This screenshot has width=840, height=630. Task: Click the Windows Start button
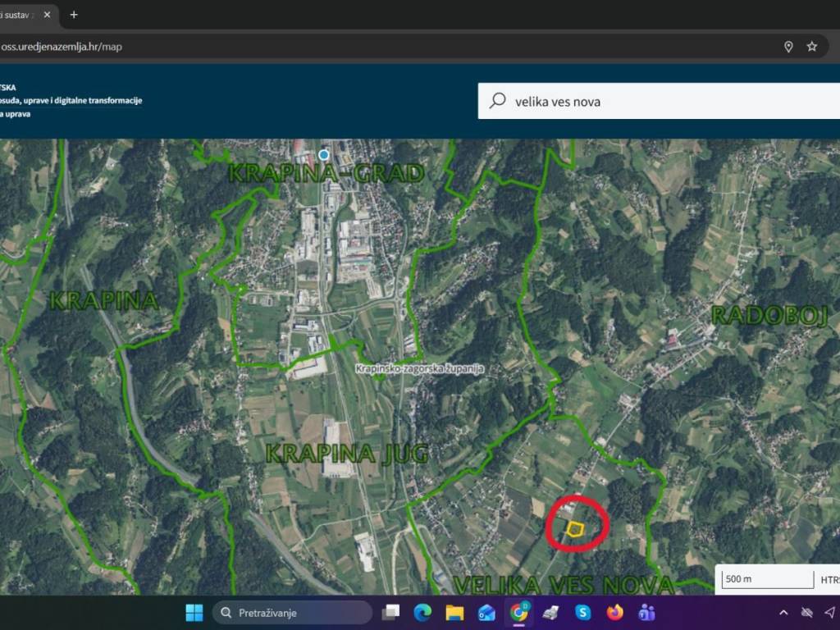coord(194,613)
